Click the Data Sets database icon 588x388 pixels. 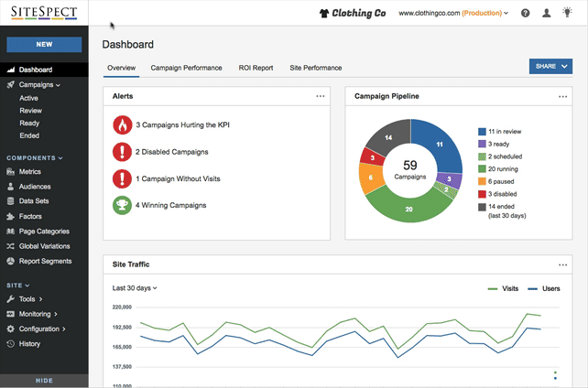coord(10,201)
